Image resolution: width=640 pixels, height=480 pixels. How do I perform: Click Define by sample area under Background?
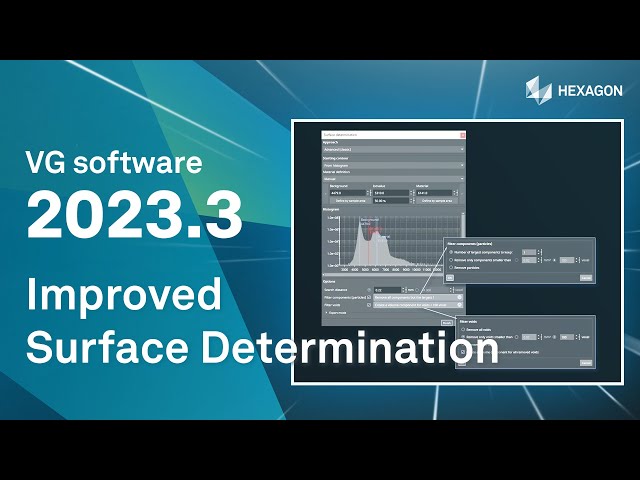pos(350,201)
